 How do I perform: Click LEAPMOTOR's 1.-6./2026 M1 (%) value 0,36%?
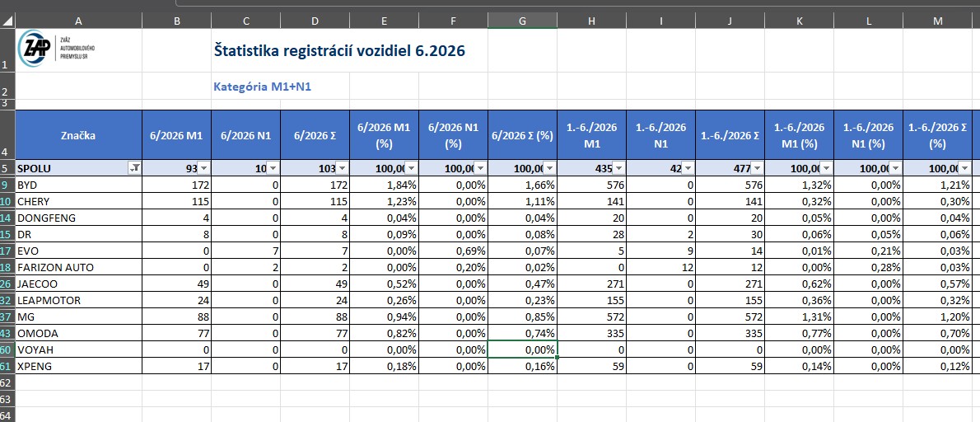pyautogui.click(x=799, y=300)
